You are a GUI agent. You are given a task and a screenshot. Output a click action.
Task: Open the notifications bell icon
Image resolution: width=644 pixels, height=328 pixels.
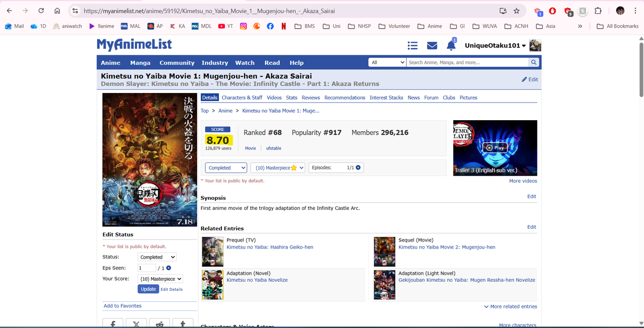[451, 45]
